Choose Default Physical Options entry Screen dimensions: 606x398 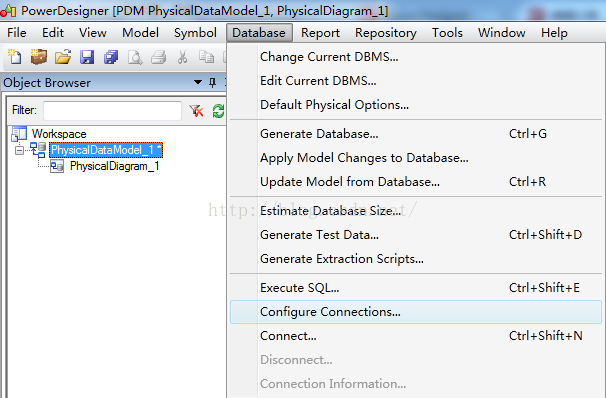click(x=416, y=105)
